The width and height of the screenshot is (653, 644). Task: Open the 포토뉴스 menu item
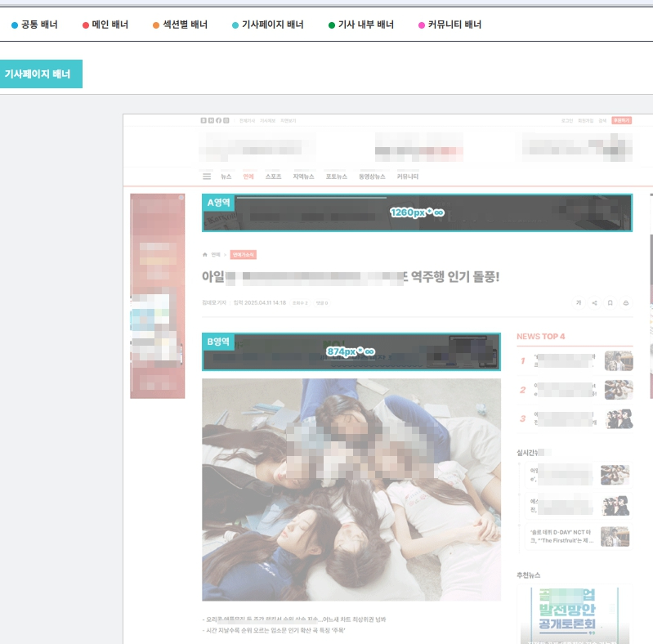(337, 177)
